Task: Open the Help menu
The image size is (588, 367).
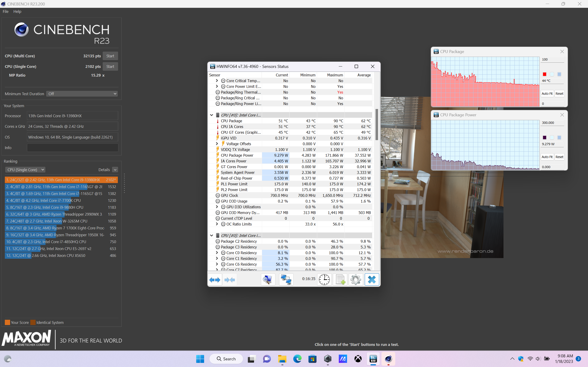Action: click(17, 11)
